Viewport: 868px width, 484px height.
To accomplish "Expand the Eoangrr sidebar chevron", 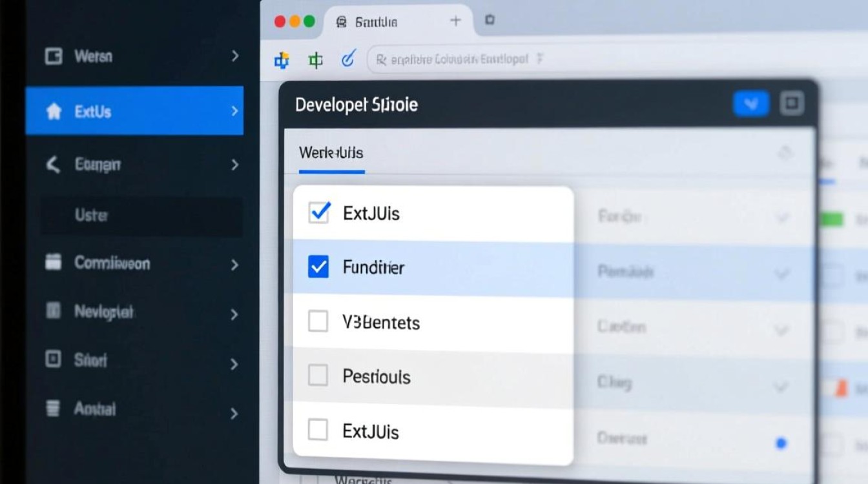I will coord(235,165).
